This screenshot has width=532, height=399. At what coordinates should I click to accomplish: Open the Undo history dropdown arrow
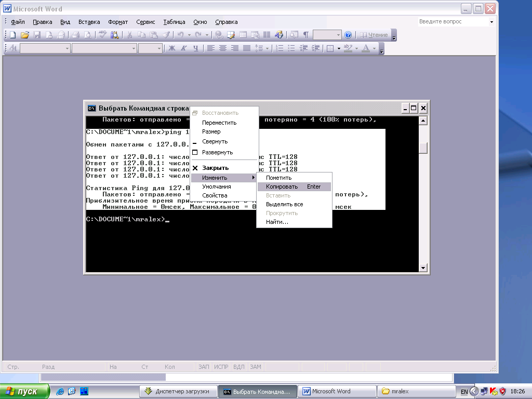189,35
